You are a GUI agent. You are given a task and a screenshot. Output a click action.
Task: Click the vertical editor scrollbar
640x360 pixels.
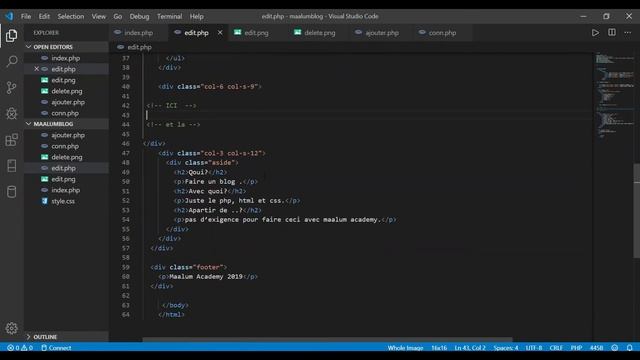(x=637, y=211)
